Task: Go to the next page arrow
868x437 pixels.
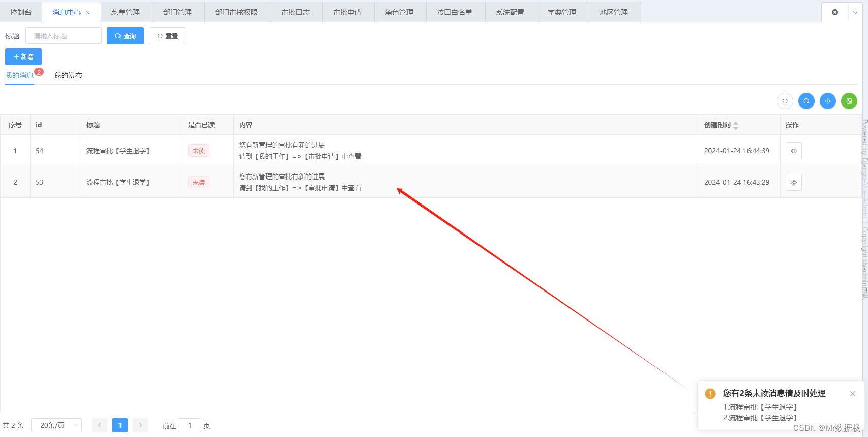Action: pyautogui.click(x=140, y=425)
